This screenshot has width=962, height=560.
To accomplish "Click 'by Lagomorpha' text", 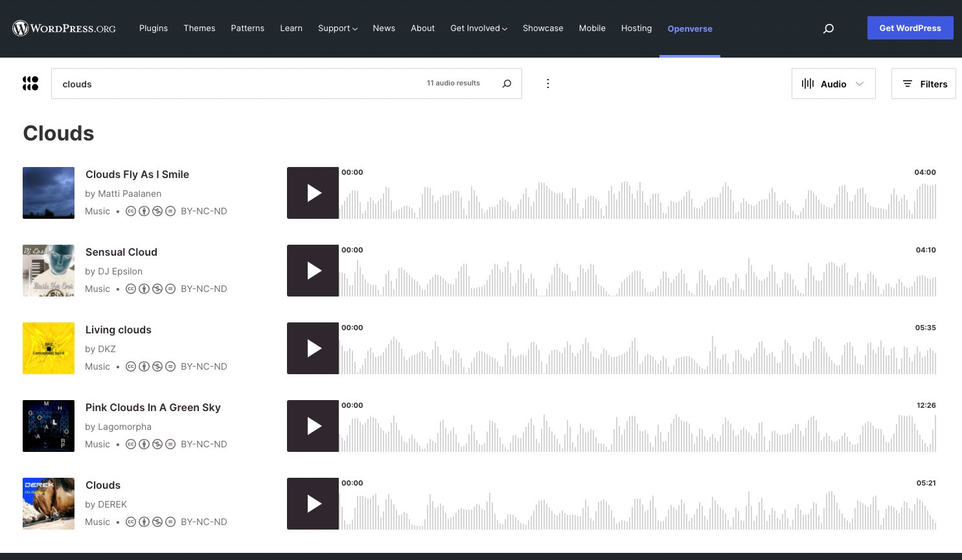I will click(119, 427).
